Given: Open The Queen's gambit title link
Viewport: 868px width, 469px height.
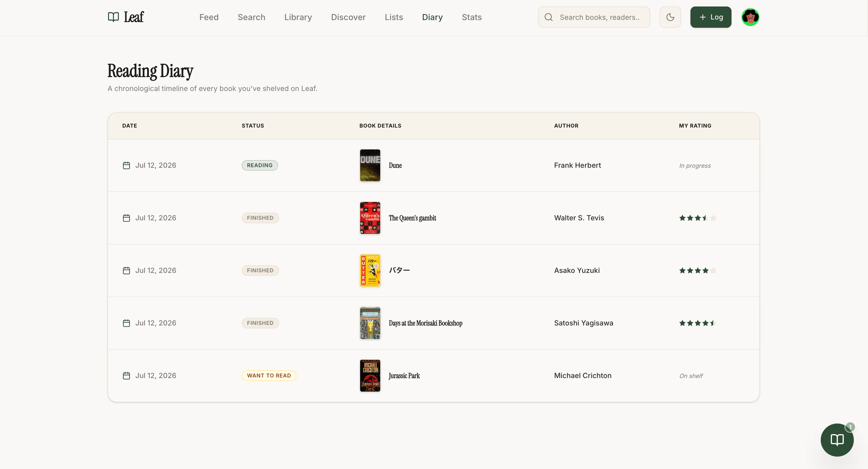Looking at the screenshot, I should pyautogui.click(x=412, y=218).
